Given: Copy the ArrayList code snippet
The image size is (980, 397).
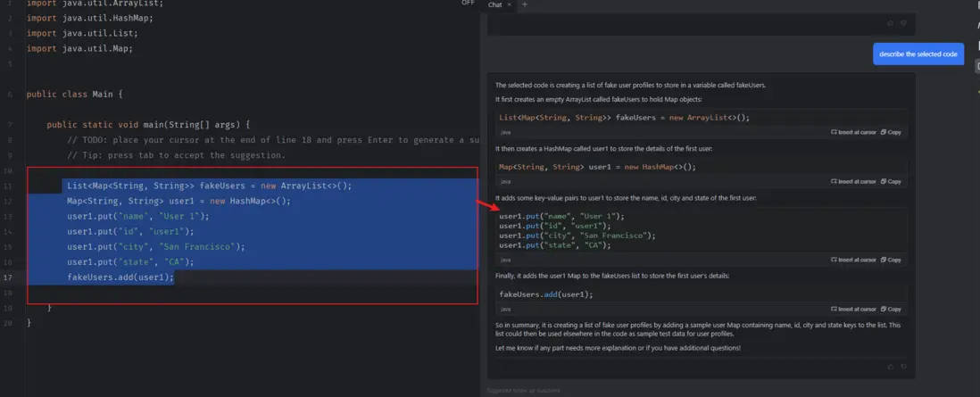Looking at the screenshot, I should point(891,132).
